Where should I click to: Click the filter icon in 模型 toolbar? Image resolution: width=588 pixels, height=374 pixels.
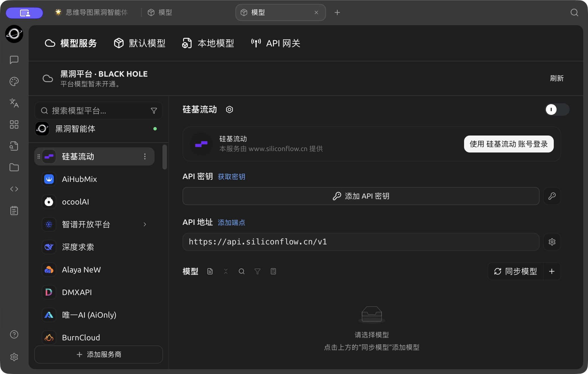[257, 271]
